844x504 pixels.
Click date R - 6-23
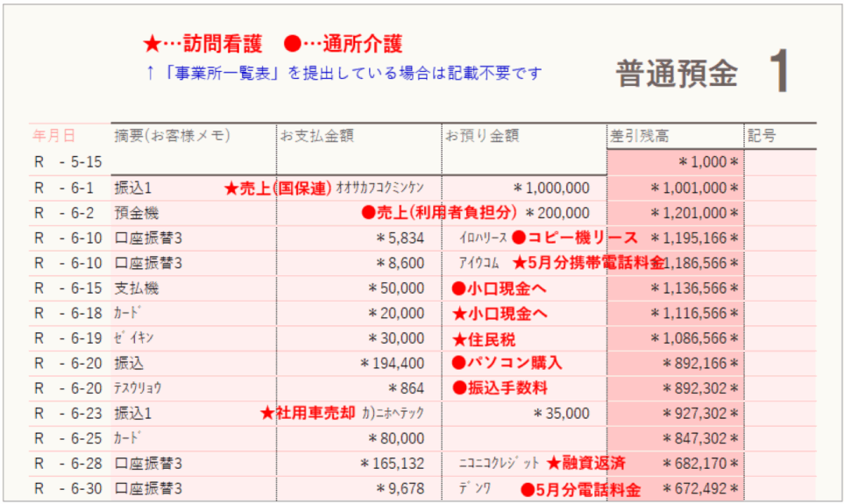(x=67, y=414)
